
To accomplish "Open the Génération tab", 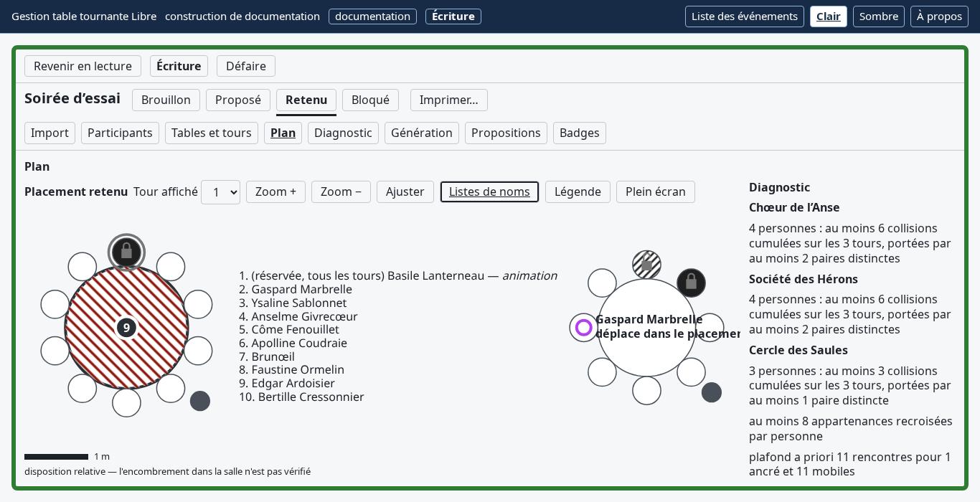I will click(x=422, y=133).
